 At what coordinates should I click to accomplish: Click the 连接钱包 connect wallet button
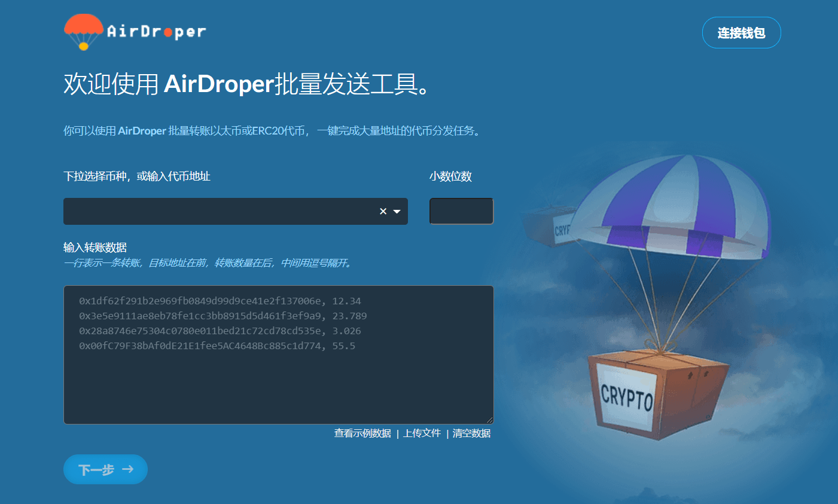pos(741,32)
